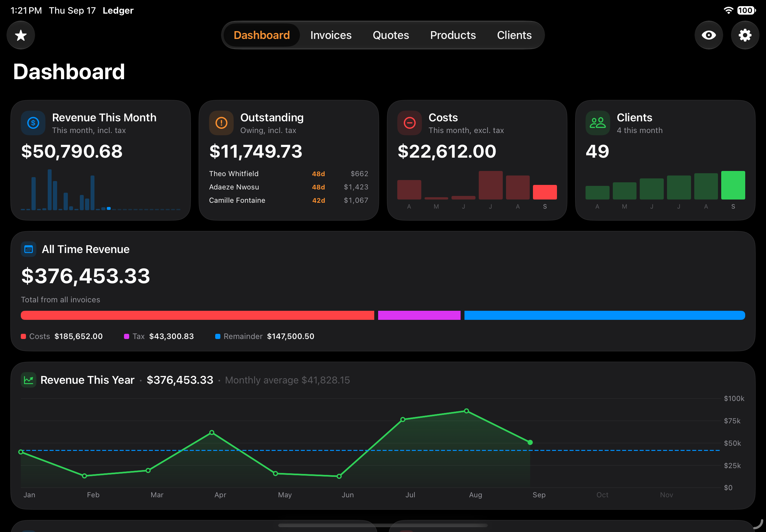This screenshot has height=532, width=766.
Task: Click the red Costs bar segment
Action: [x=197, y=315]
